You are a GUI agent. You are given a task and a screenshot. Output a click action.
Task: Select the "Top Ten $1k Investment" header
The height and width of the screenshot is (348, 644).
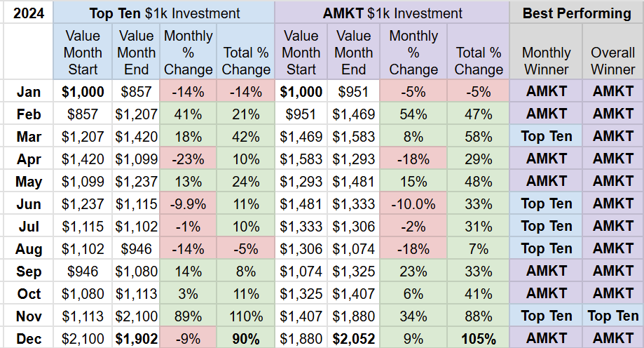coord(165,13)
